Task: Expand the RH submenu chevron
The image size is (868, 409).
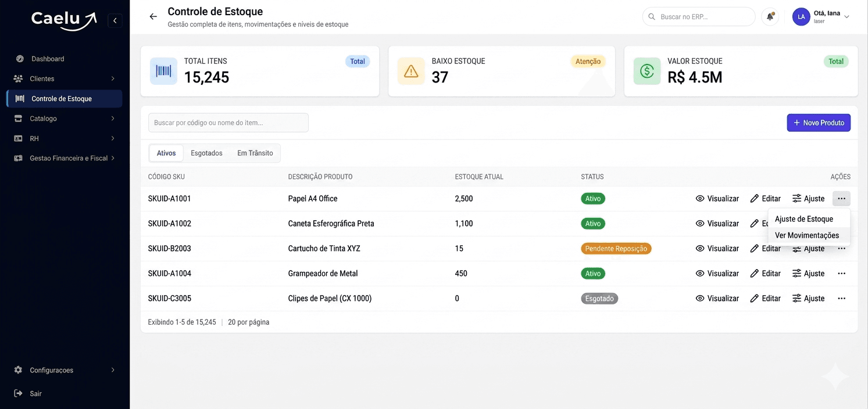Action: point(113,138)
